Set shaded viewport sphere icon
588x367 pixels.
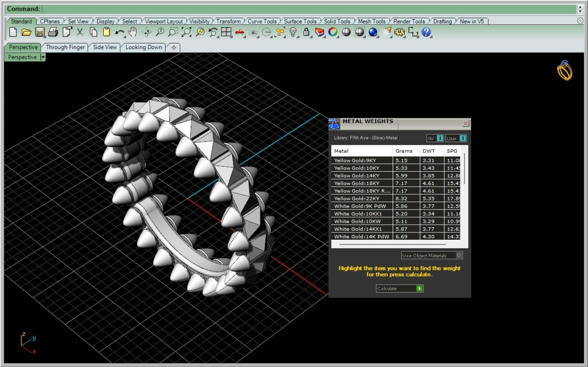[346, 32]
